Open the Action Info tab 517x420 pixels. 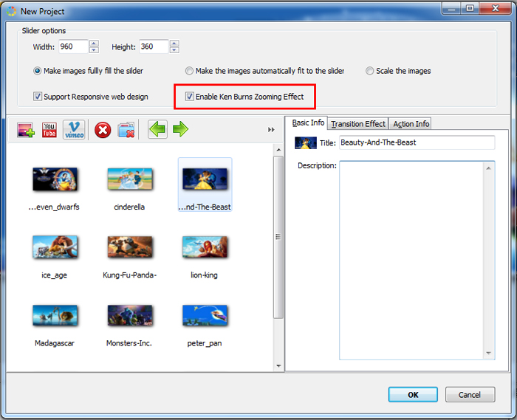[x=411, y=124]
